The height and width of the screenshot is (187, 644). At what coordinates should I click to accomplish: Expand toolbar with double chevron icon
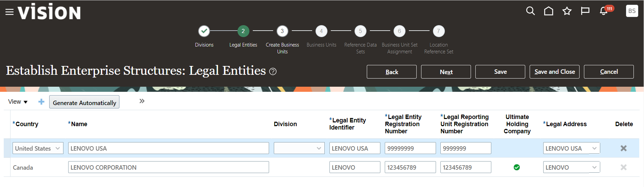(x=142, y=101)
